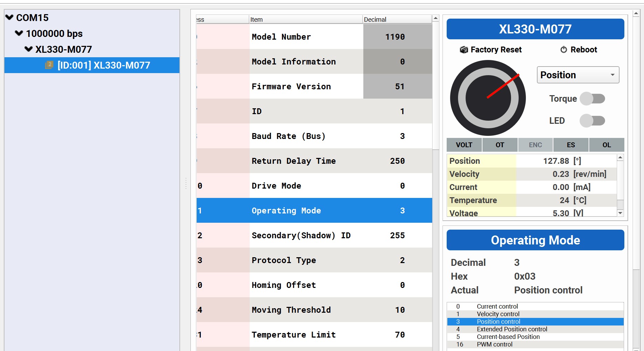Click the 1190 Model Number value
This screenshot has height=351, width=644.
point(395,37)
